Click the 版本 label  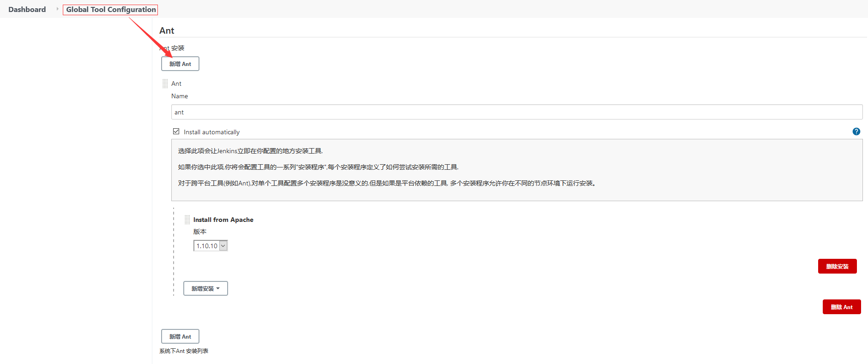click(199, 232)
